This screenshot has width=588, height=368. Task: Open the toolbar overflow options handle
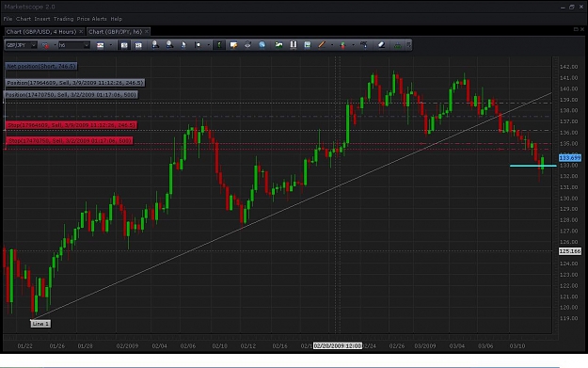coord(408,45)
